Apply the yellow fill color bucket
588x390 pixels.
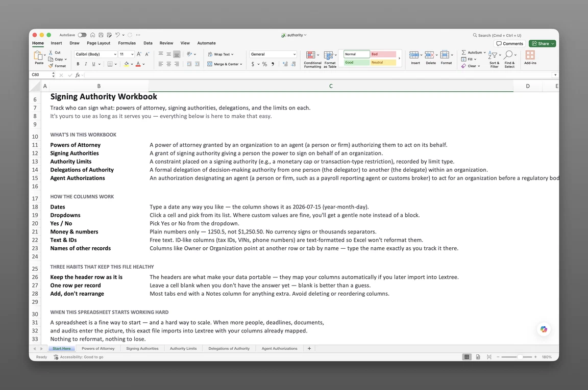(x=127, y=64)
